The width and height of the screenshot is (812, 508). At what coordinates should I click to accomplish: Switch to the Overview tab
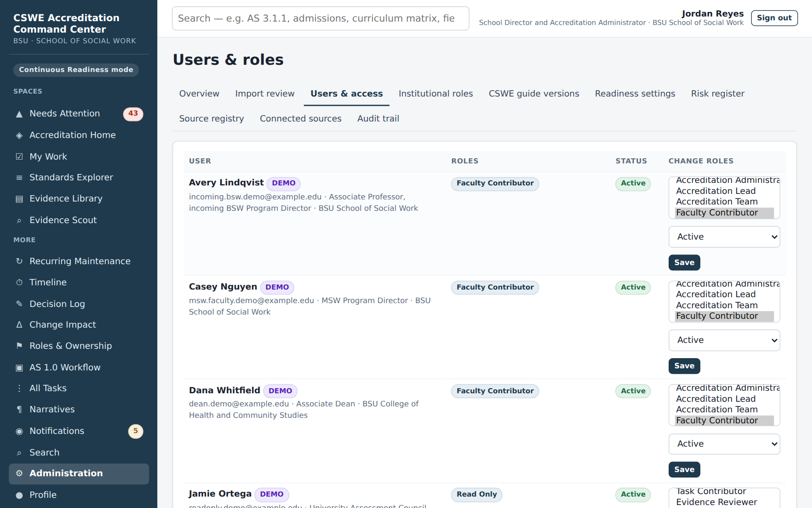(x=199, y=94)
